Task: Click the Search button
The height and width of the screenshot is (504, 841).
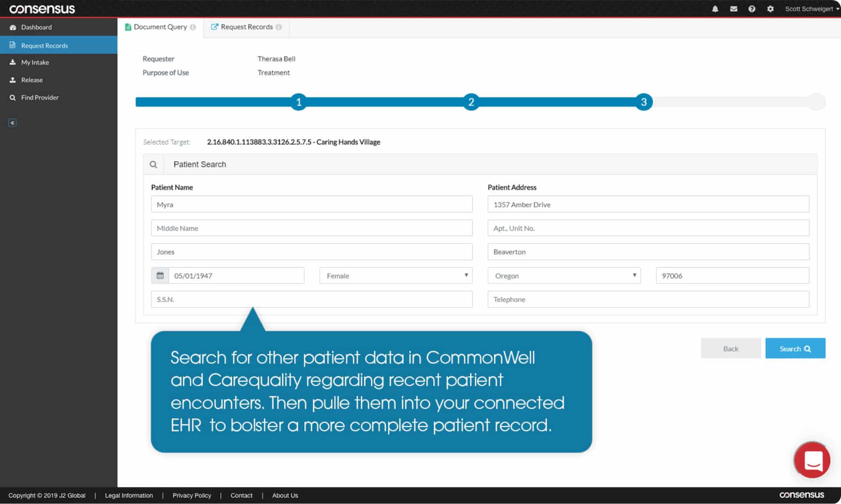Action: [795, 348]
